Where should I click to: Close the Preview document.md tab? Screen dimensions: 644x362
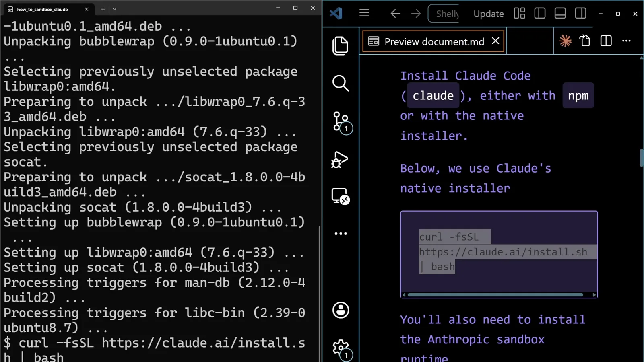coord(495,41)
